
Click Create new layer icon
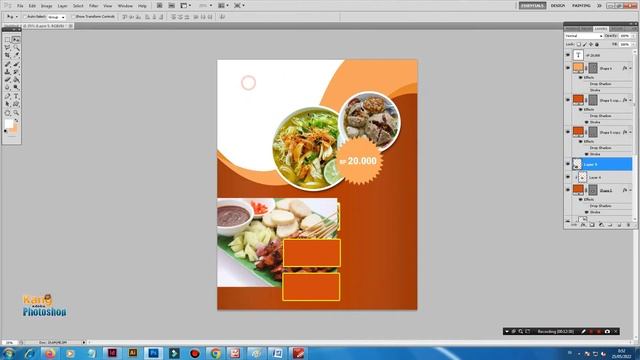(619, 225)
